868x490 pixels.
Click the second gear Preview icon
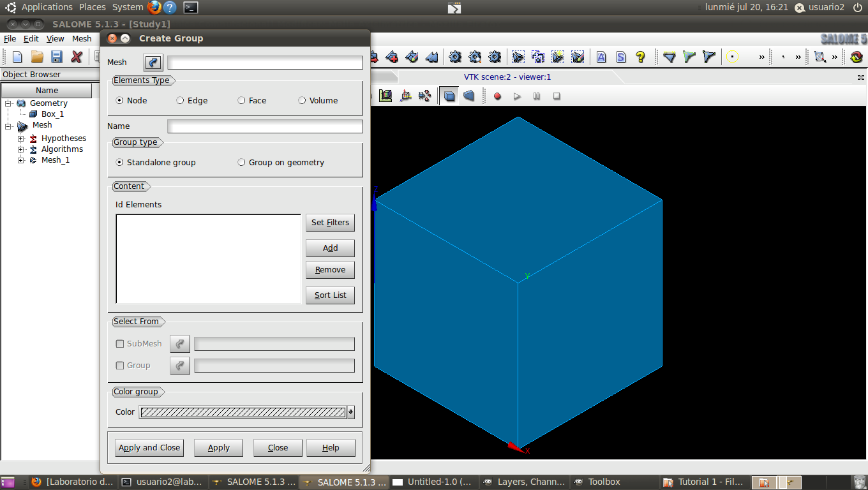475,57
